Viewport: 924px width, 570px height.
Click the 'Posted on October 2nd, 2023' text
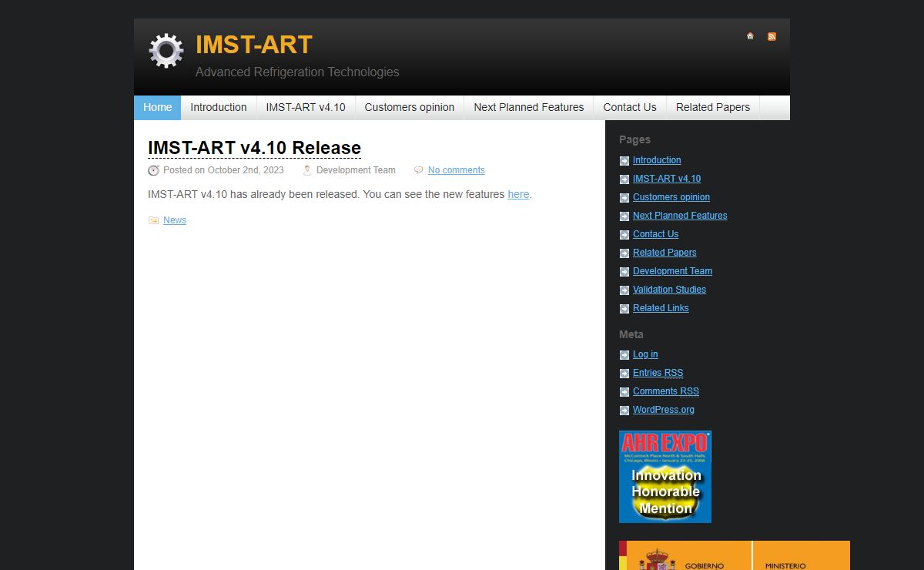(223, 170)
